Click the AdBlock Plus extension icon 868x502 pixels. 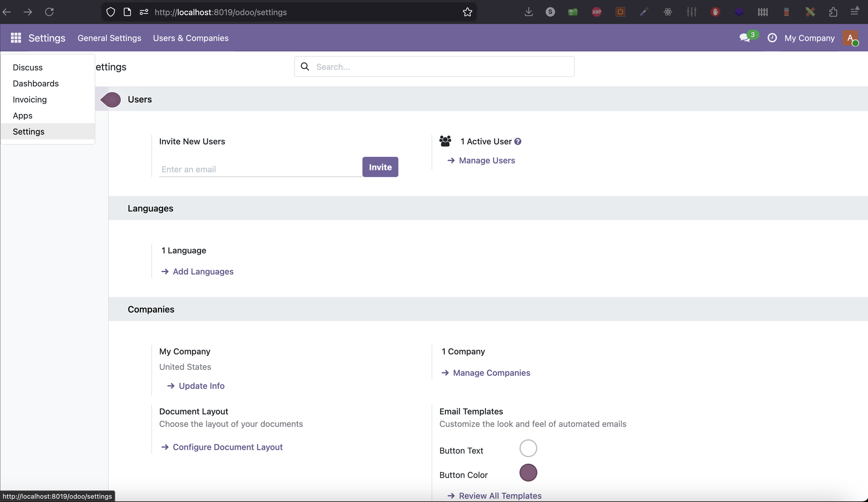pos(596,12)
